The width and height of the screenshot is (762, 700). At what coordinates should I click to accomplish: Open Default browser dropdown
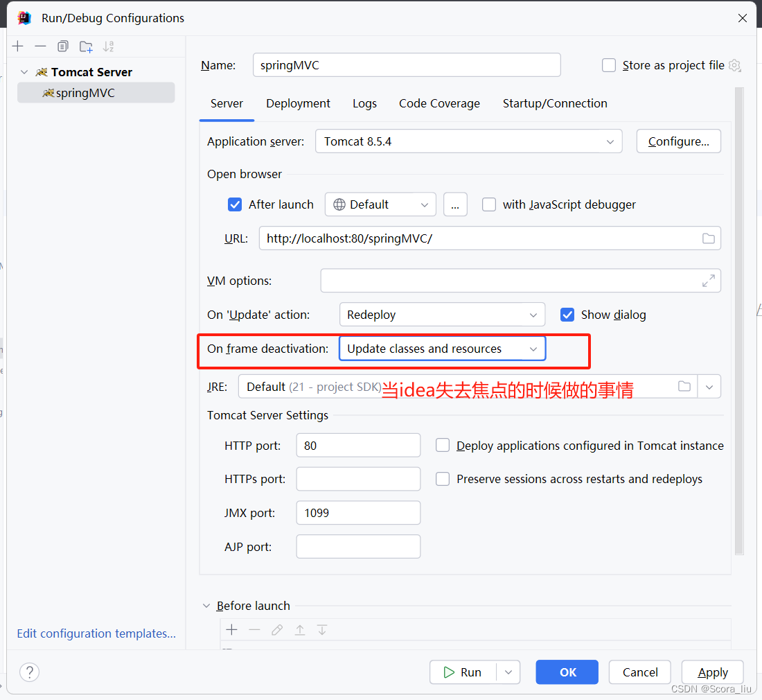[380, 204]
